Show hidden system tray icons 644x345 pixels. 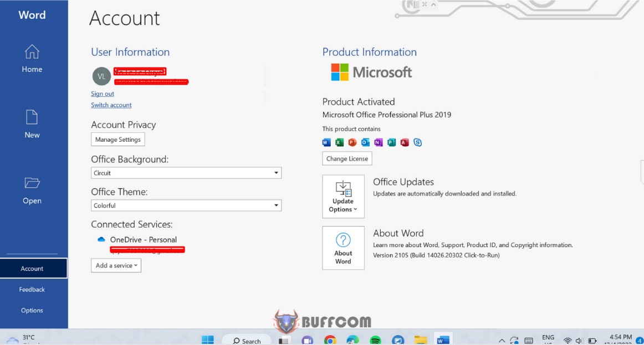(502, 341)
